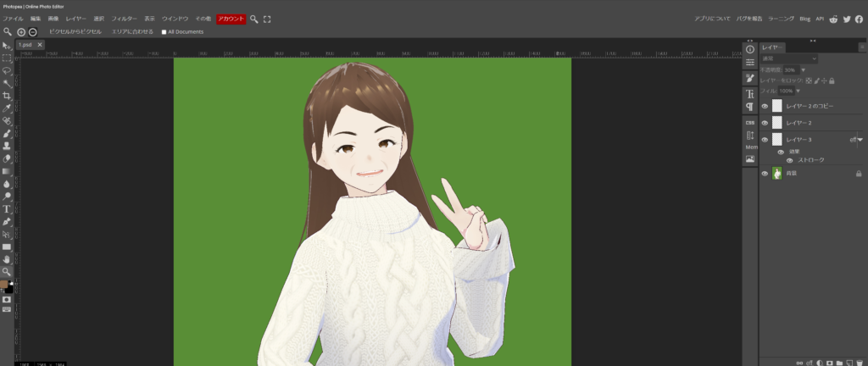
Task: Collapse effects of レイヤー 3
Action: tap(860, 139)
